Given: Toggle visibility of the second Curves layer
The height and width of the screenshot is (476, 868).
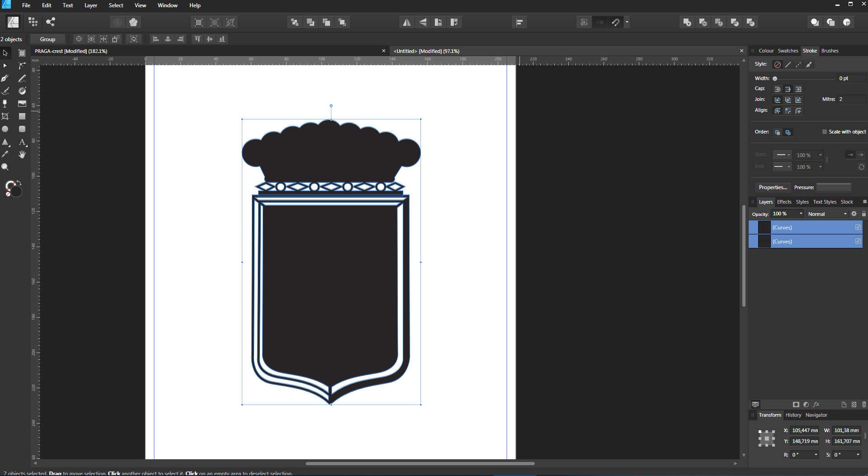Looking at the screenshot, I should coord(858,242).
